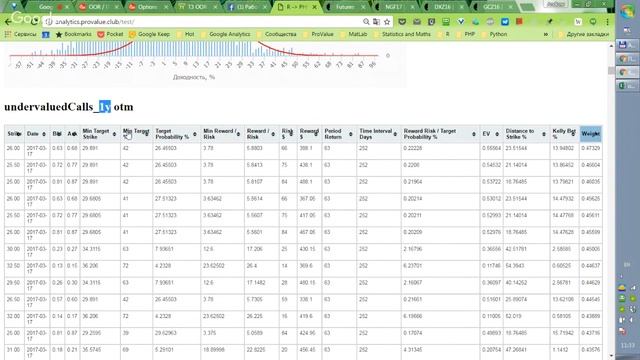
Task: Click the 23.62502 value in 32.50 strike row
Action: tap(214, 266)
